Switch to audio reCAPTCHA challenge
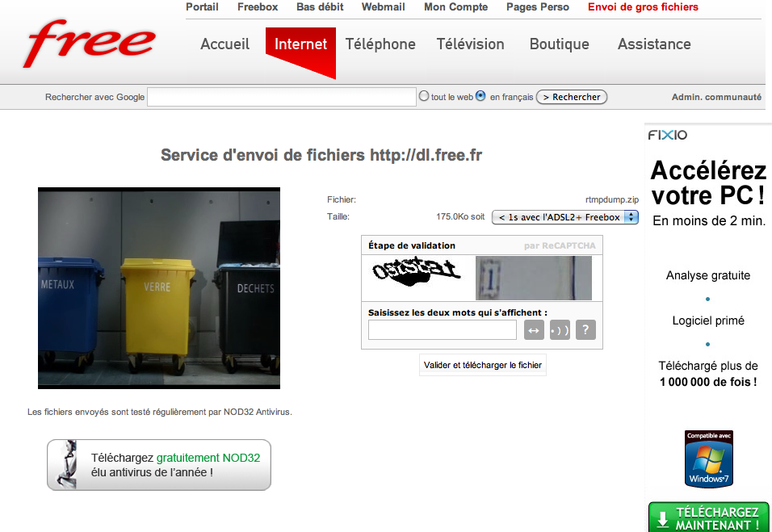 click(x=560, y=329)
